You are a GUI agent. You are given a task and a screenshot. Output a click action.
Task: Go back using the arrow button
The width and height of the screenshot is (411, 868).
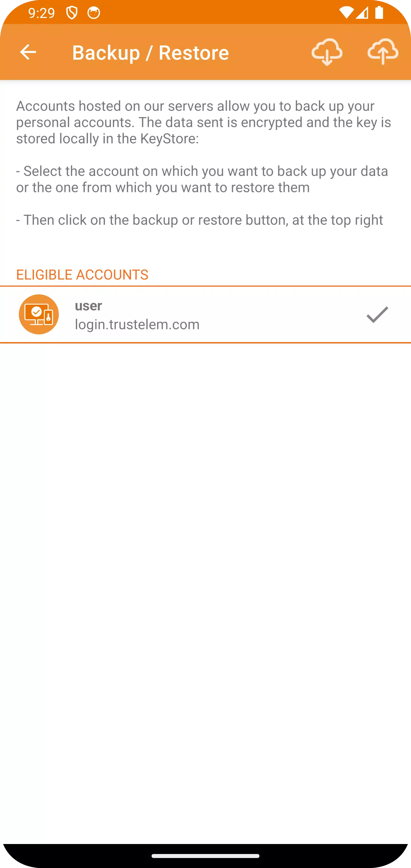[28, 52]
